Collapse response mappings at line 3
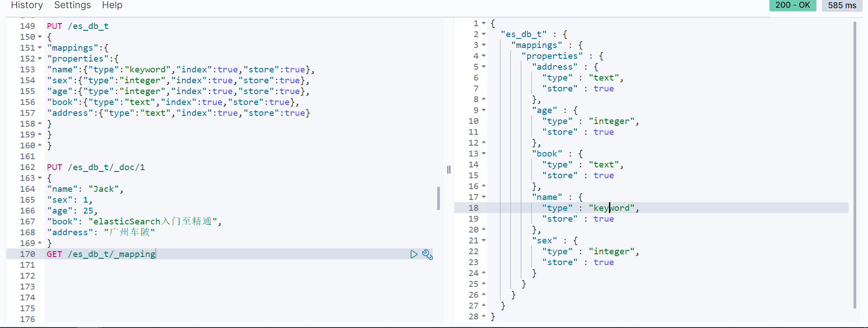868x328 pixels. click(484, 45)
